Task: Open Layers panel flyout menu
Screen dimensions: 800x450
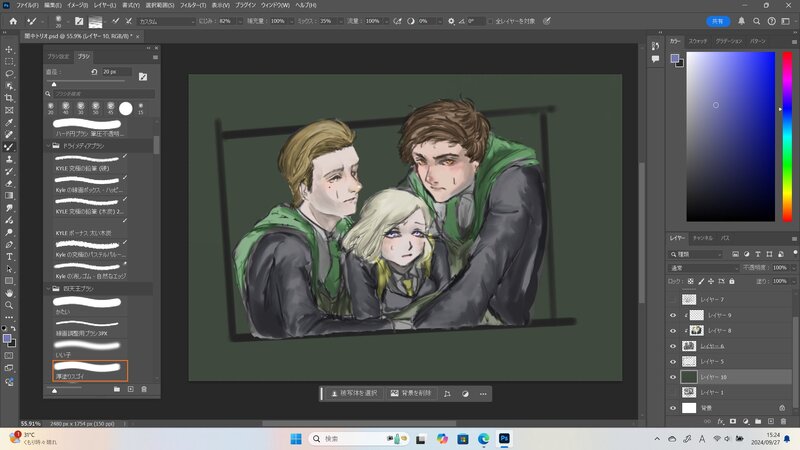Action: click(x=794, y=238)
